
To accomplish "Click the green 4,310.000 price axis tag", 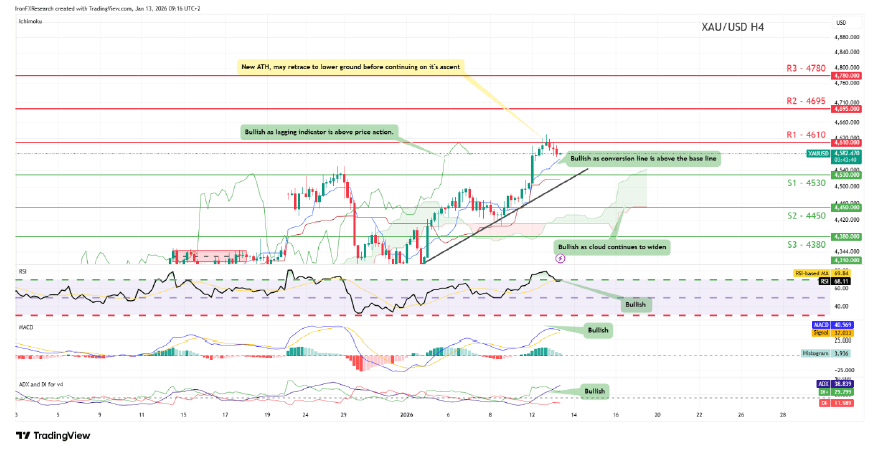I will [x=846, y=260].
